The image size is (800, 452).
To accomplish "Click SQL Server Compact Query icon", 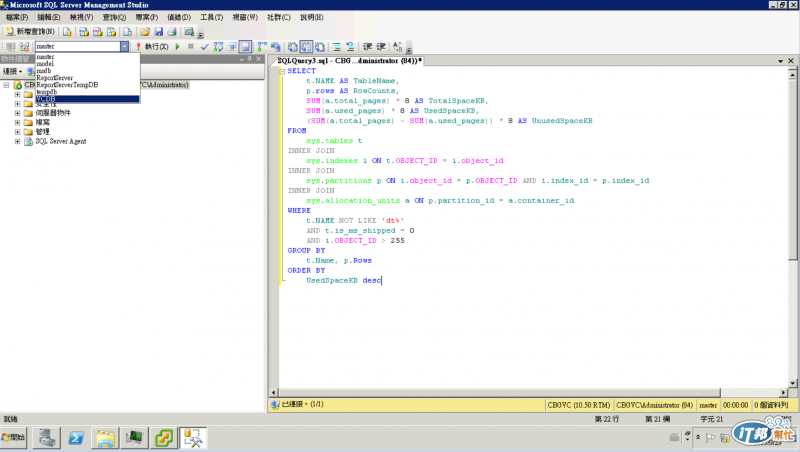I will point(127,32).
